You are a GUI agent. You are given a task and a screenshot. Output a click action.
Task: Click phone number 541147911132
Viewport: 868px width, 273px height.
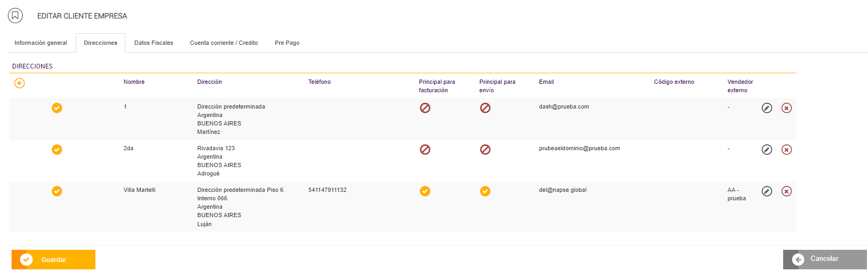pos(327,190)
